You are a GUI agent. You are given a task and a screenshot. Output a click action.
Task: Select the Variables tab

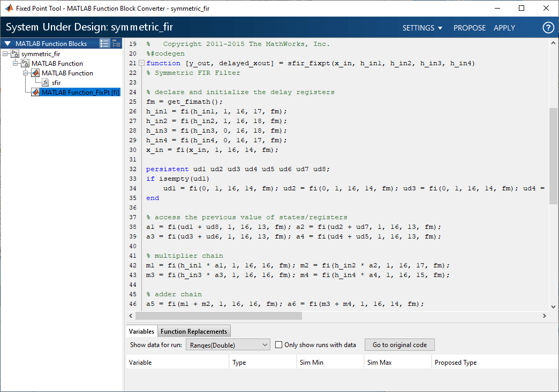(141, 332)
